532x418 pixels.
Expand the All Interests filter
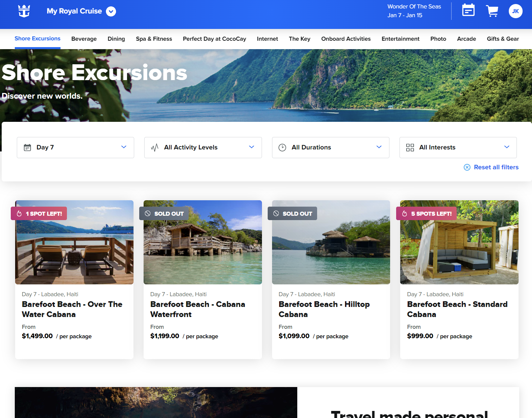(x=458, y=147)
